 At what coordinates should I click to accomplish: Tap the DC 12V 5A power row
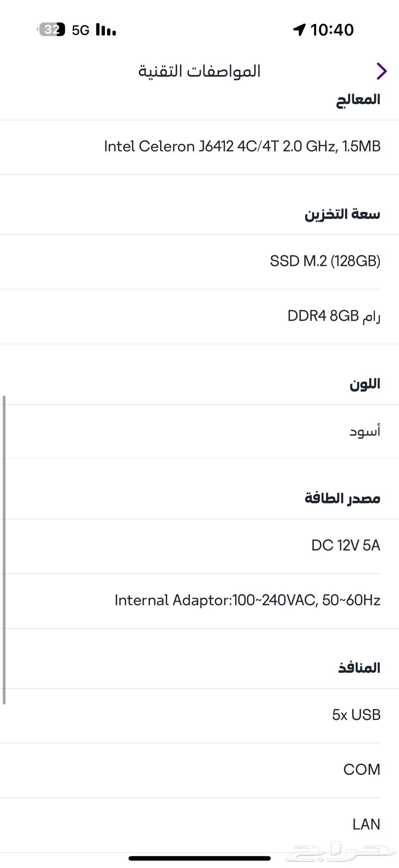pos(345,545)
